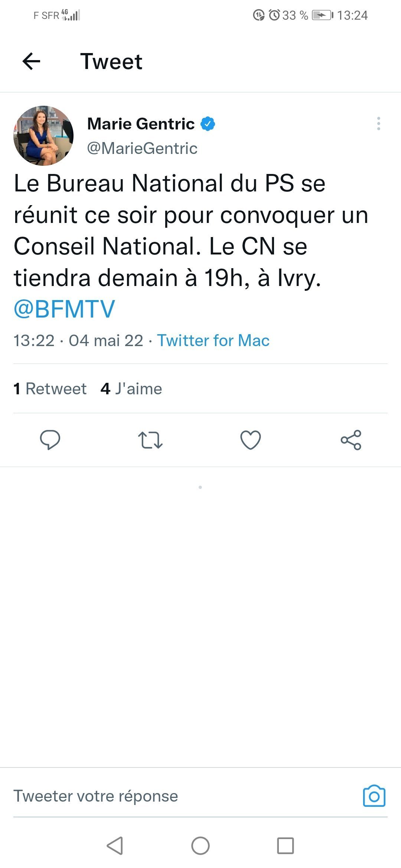Tap the @MarieGentric handle

(x=142, y=148)
